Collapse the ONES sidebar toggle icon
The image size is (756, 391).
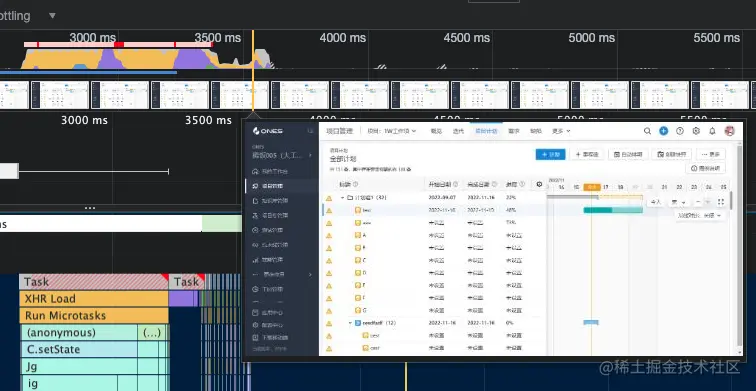tap(310, 131)
